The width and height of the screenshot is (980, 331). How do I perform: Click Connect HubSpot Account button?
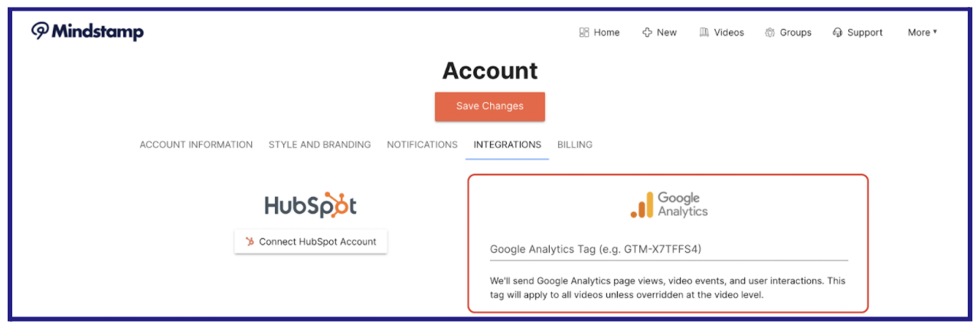click(x=311, y=241)
